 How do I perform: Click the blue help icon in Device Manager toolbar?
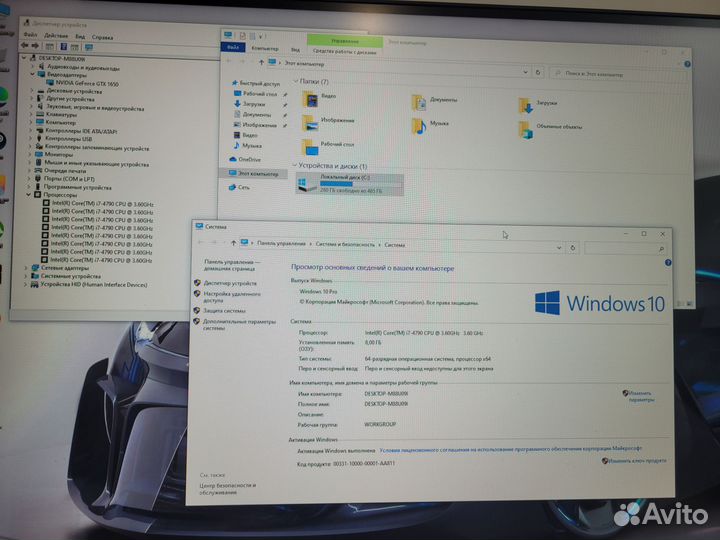click(64, 47)
